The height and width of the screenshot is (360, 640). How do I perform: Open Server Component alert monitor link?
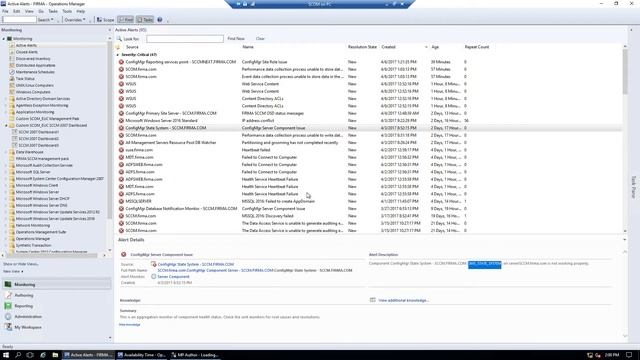[x=173, y=276]
